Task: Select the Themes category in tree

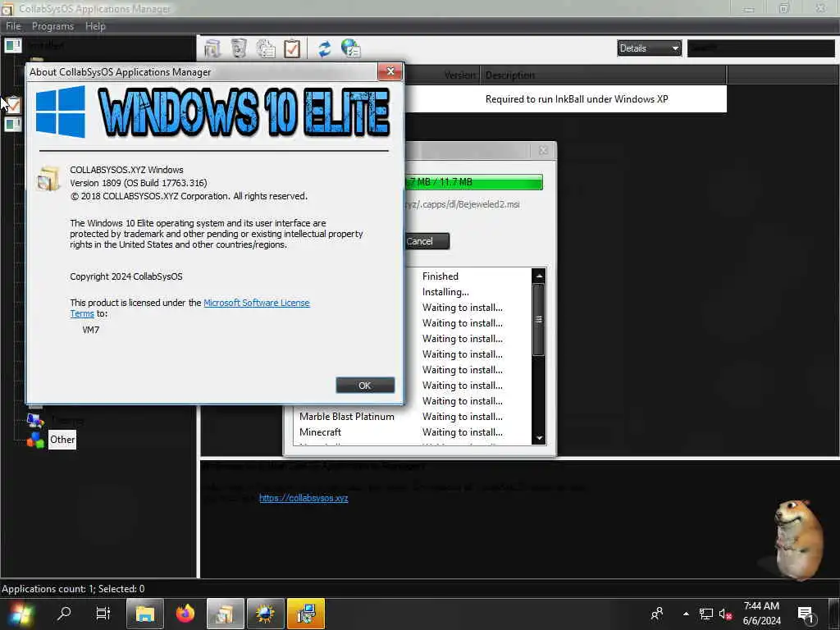Action: pos(67,420)
